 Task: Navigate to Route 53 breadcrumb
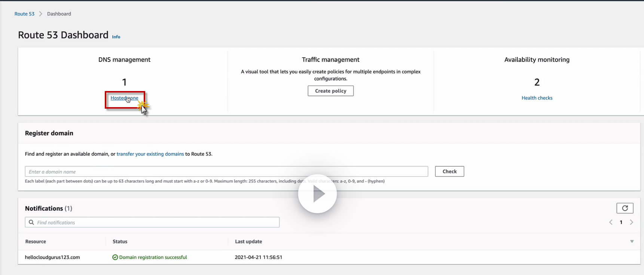click(x=24, y=14)
